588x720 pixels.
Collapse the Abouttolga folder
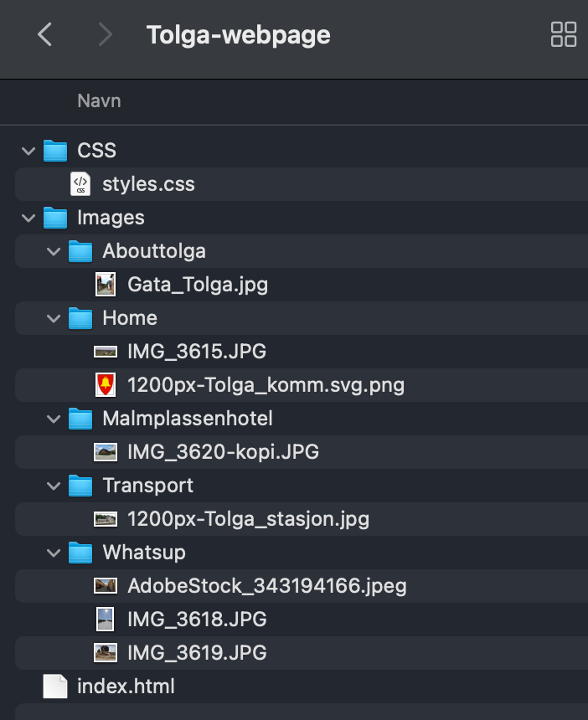(54, 251)
